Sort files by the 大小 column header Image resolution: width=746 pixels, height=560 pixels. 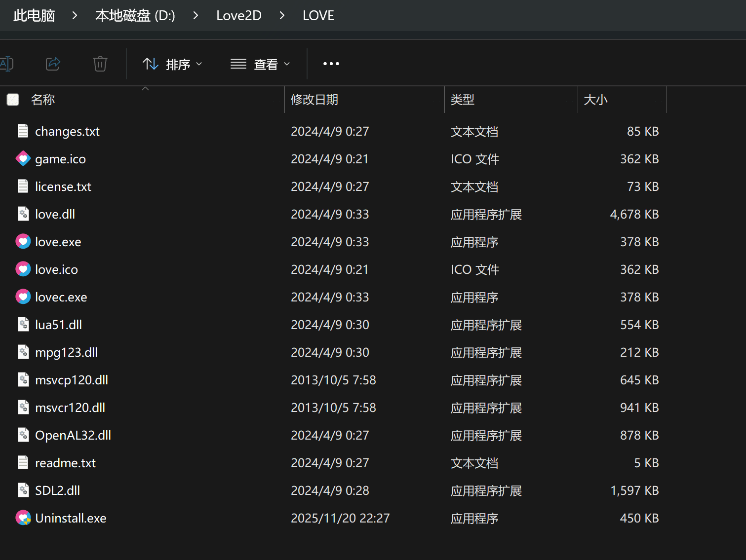click(595, 100)
